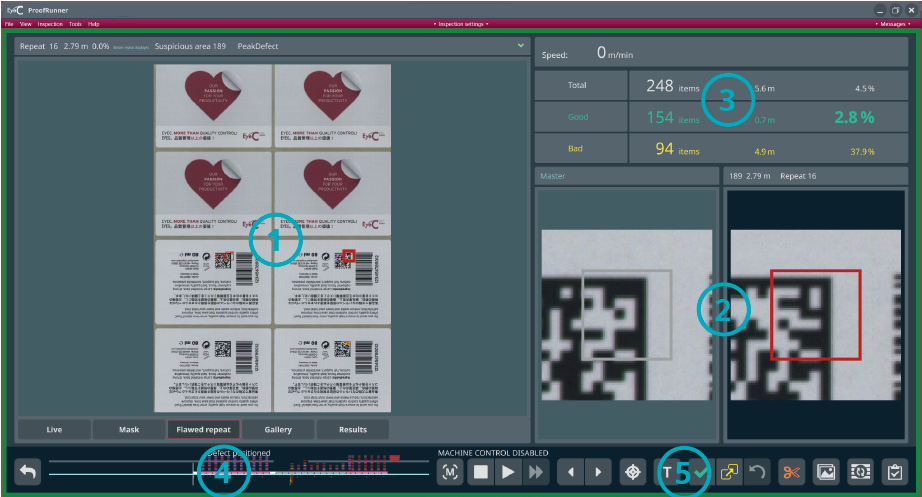Click the '5.6 m' total length value

tap(764, 89)
